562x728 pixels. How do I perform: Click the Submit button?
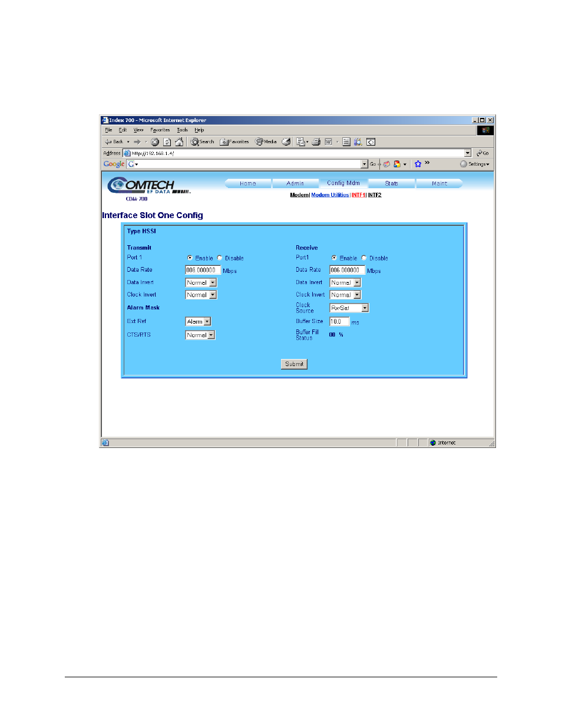pos(294,364)
